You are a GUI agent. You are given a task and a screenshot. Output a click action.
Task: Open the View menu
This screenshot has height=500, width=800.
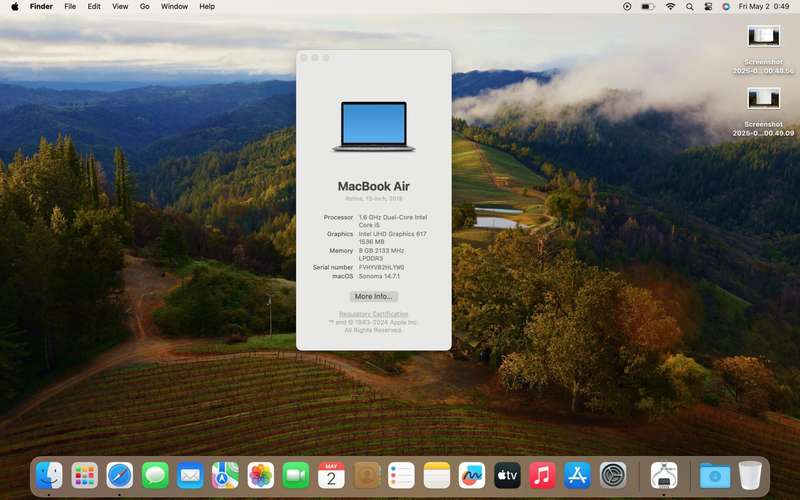120,7
